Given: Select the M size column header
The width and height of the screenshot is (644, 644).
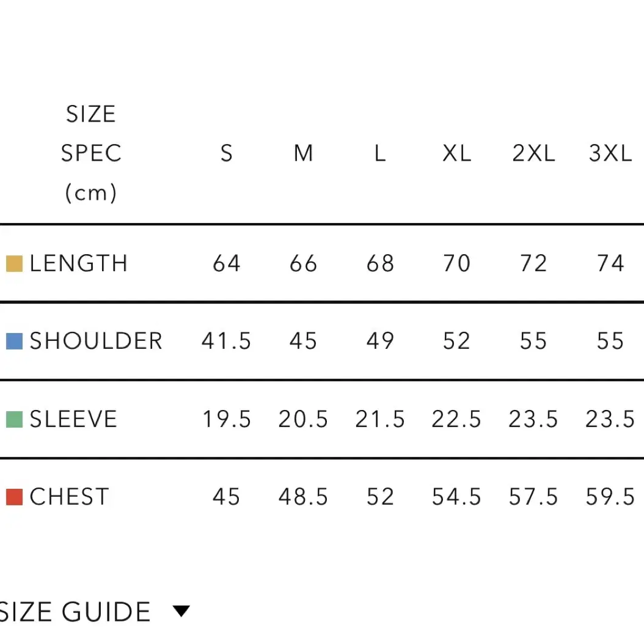Looking at the screenshot, I should 304,153.
